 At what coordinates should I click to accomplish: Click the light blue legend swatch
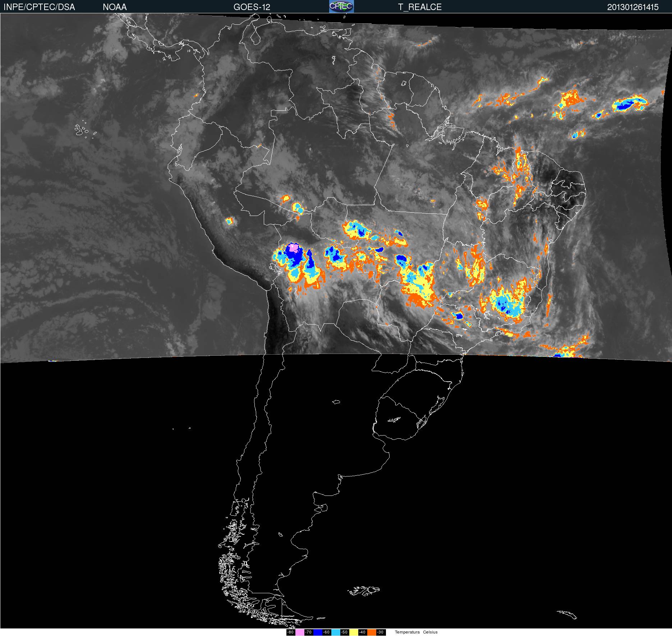click(x=336, y=632)
